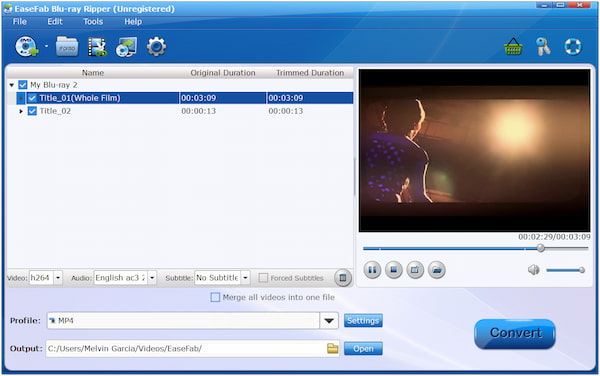
Task: Open the Tools menu
Action: point(93,21)
